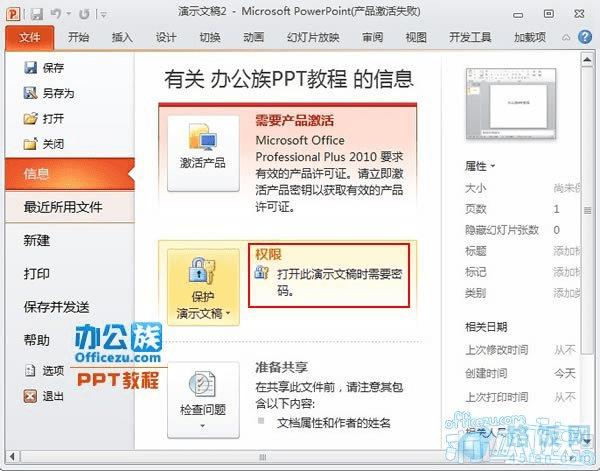Click the Redo icon in Quick Access Toolbar
The height and width of the screenshot is (471, 600).
83,15
